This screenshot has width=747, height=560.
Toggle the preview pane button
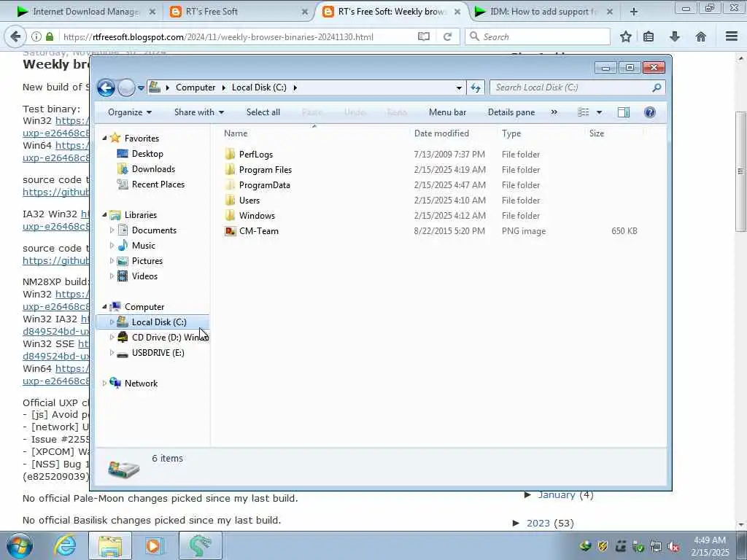pyautogui.click(x=624, y=112)
